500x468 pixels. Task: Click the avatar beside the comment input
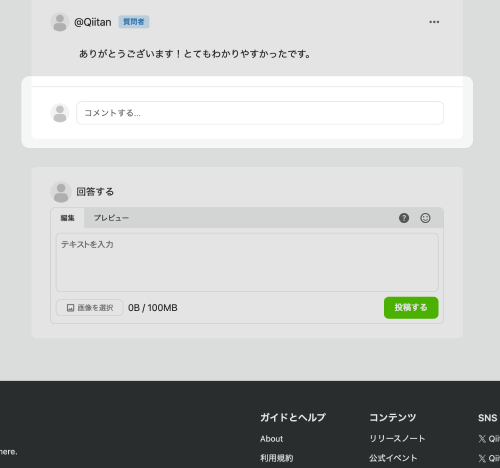coord(60,113)
